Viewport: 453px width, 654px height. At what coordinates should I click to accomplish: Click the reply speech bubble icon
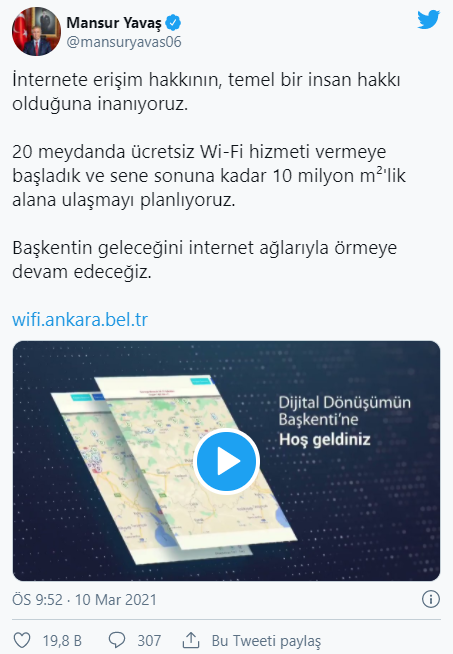117,640
